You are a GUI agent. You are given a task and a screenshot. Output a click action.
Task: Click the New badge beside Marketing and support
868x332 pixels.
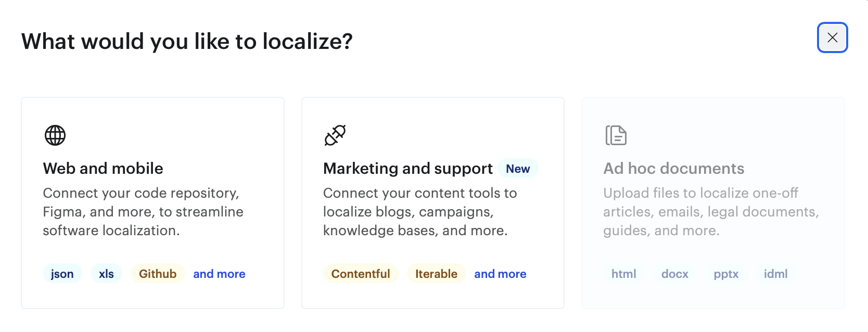(x=518, y=169)
